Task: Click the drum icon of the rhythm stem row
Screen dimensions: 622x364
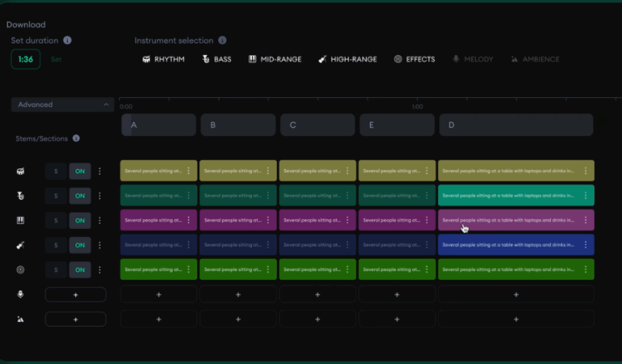Action: coord(20,171)
